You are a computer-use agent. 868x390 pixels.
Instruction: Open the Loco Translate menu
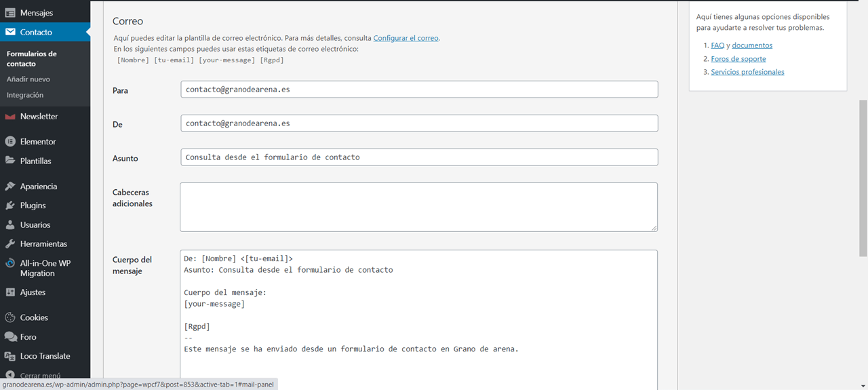point(45,356)
